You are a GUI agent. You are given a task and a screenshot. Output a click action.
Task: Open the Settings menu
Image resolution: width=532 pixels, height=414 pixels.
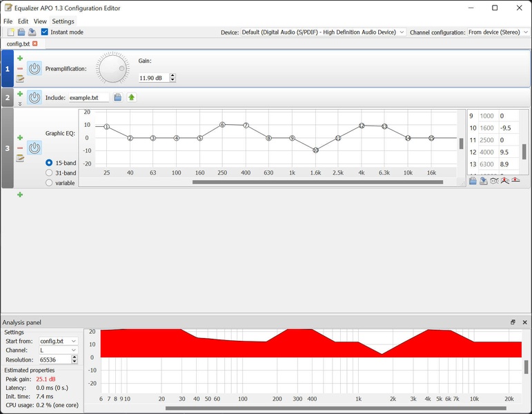tap(63, 21)
